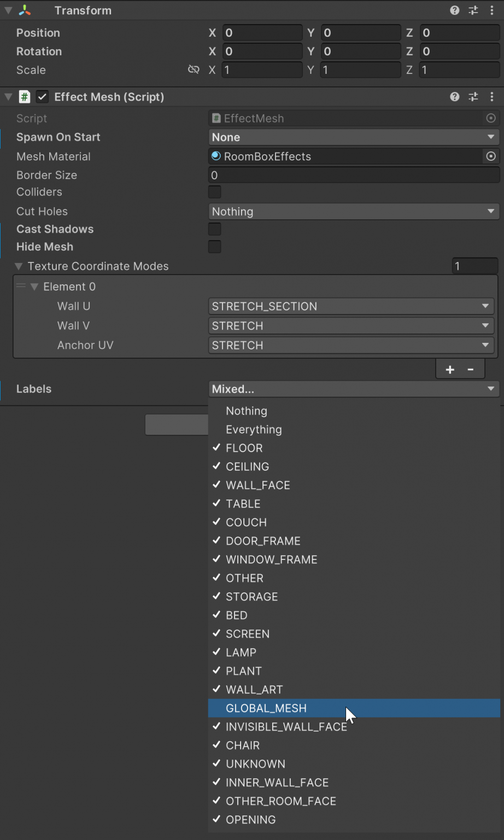The width and height of the screenshot is (504, 840).
Task: Collapse the Texture Coordinate Modes foldout
Action: coord(19,266)
